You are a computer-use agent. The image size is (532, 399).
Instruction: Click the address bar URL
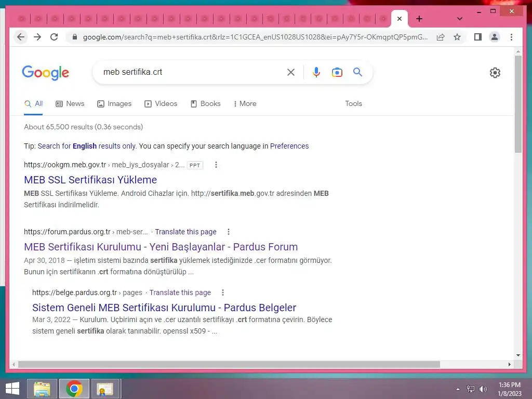(x=255, y=37)
